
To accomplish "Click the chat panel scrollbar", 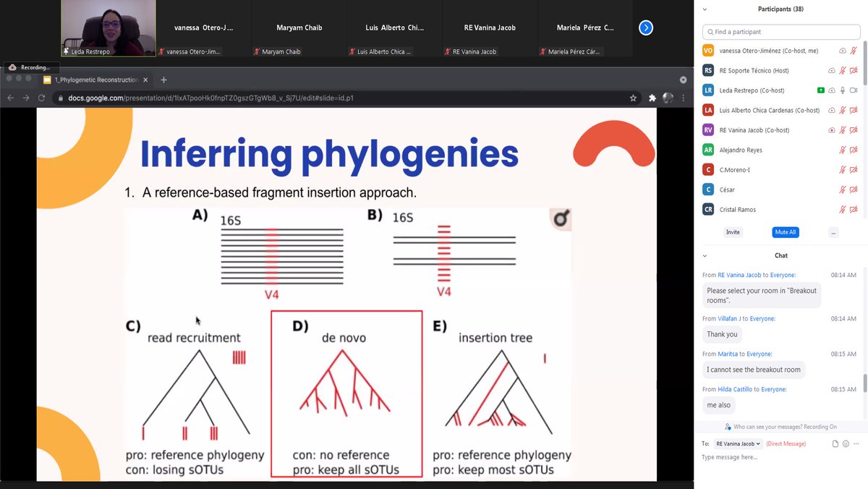I will [865, 383].
